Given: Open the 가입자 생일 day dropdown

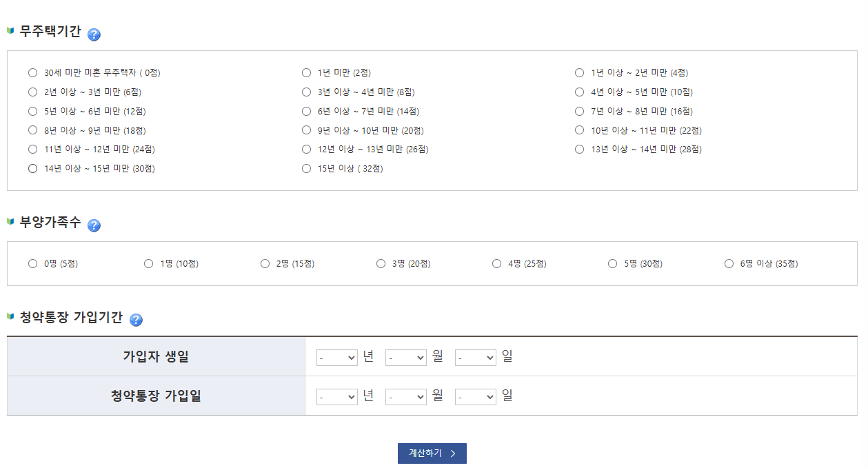Looking at the screenshot, I should coord(475,357).
